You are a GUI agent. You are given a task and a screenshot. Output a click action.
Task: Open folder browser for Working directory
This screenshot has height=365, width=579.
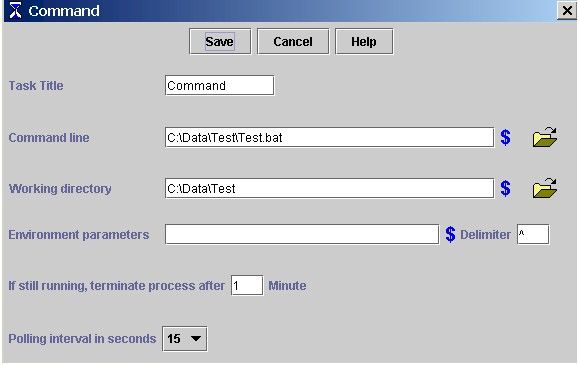pyautogui.click(x=545, y=188)
